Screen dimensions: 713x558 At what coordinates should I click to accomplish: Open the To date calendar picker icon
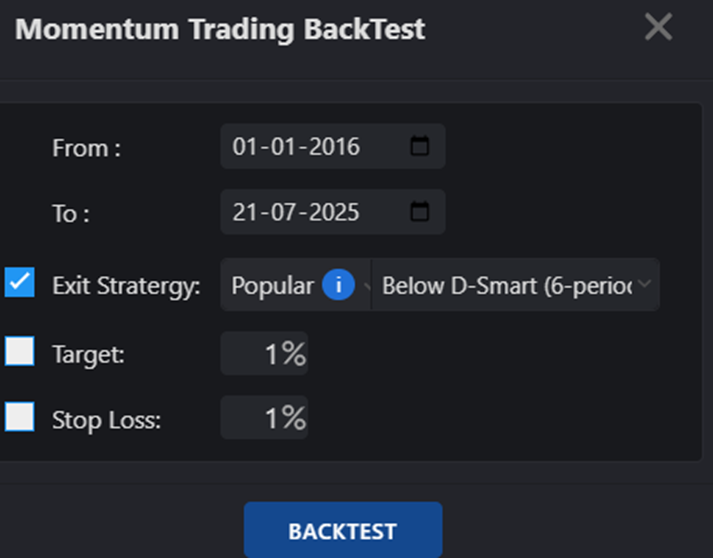[x=419, y=211]
